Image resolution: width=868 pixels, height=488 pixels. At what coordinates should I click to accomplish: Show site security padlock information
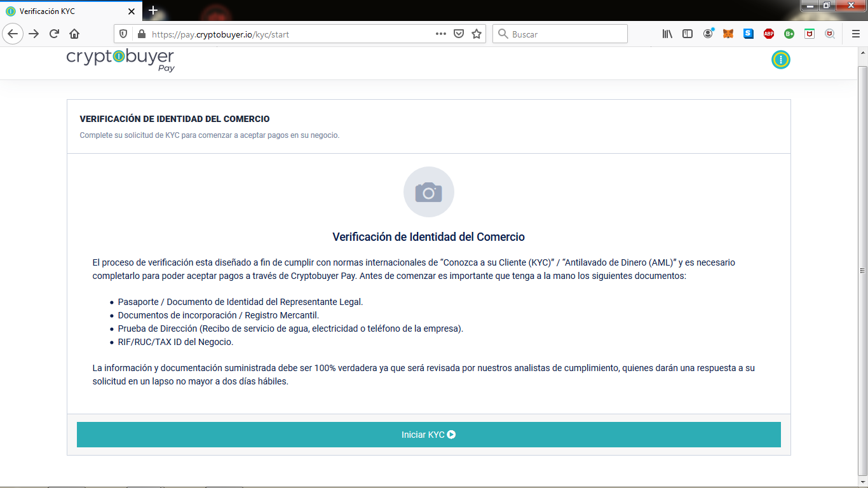(x=141, y=34)
